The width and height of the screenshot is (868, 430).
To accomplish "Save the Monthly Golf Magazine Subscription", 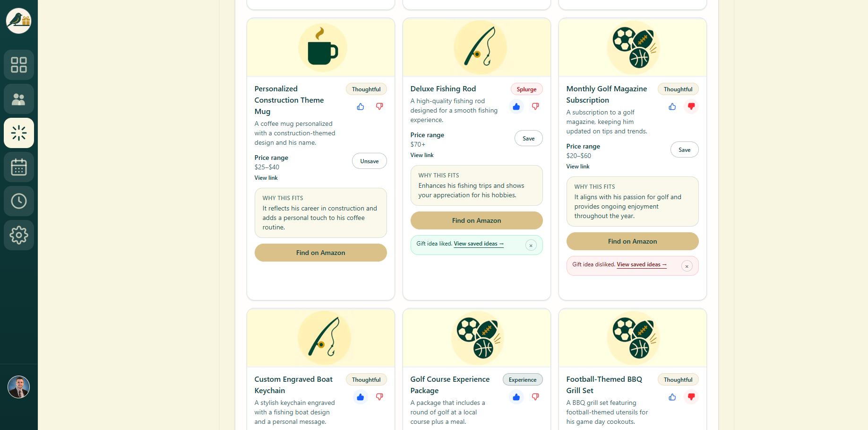I will pos(684,149).
